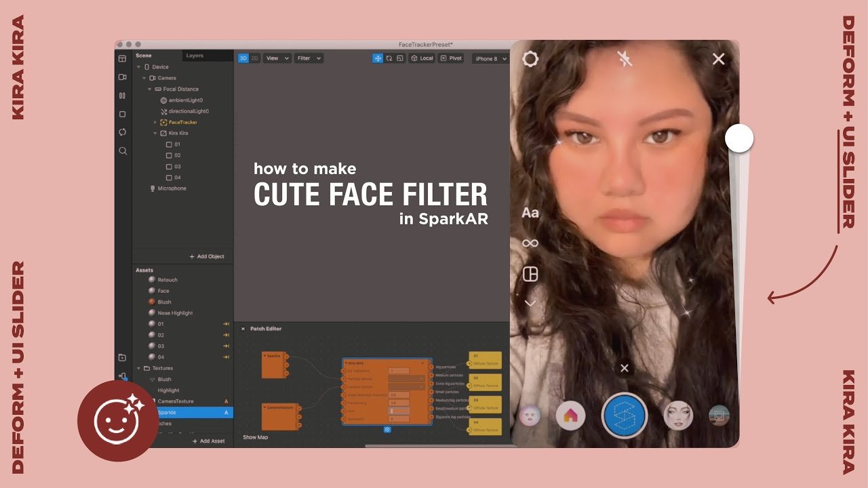Open the View dropdown

277,58
